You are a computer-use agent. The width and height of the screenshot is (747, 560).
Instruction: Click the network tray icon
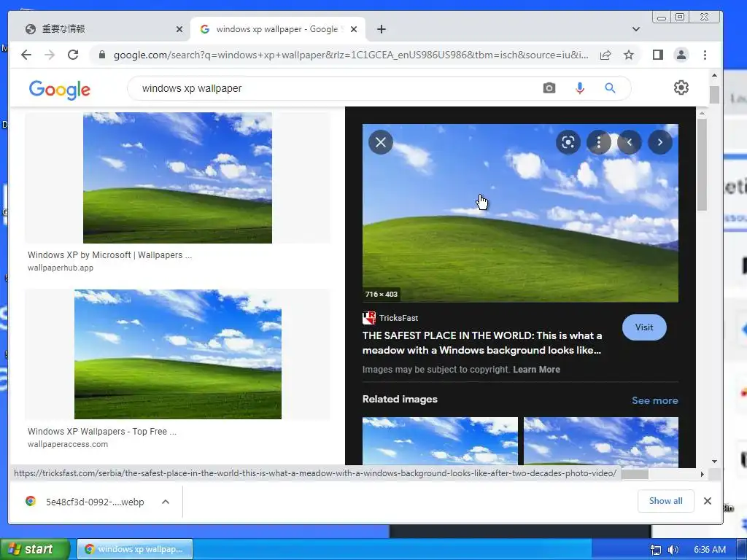coord(656,550)
